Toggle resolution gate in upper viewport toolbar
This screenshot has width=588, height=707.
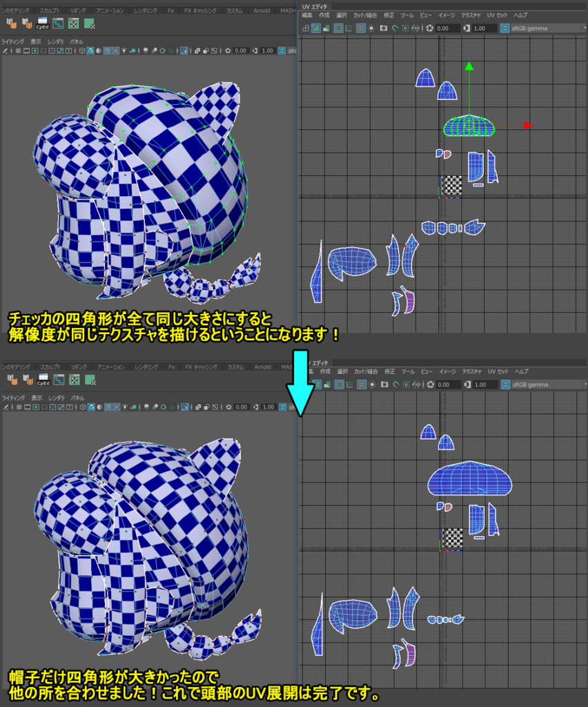[35, 51]
